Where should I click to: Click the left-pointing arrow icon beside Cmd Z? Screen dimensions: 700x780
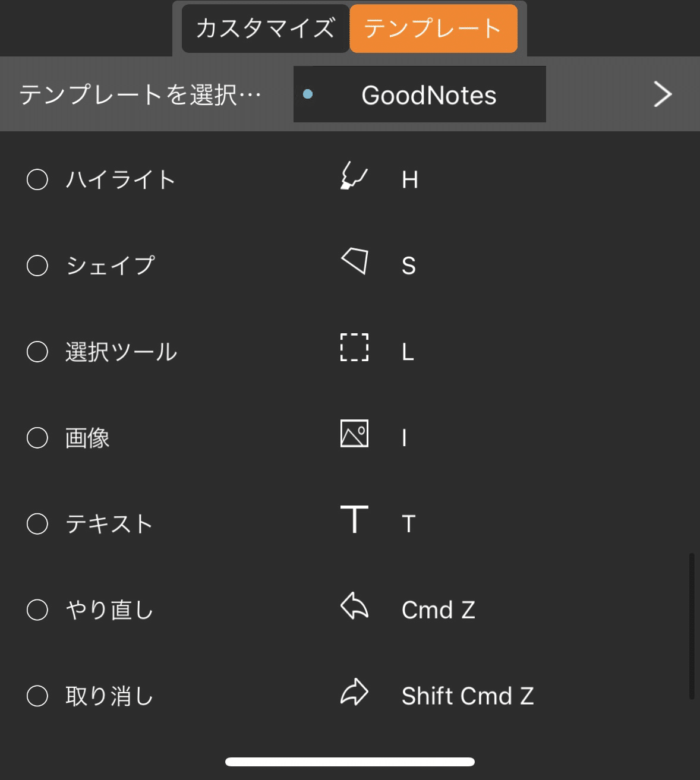(x=354, y=606)
